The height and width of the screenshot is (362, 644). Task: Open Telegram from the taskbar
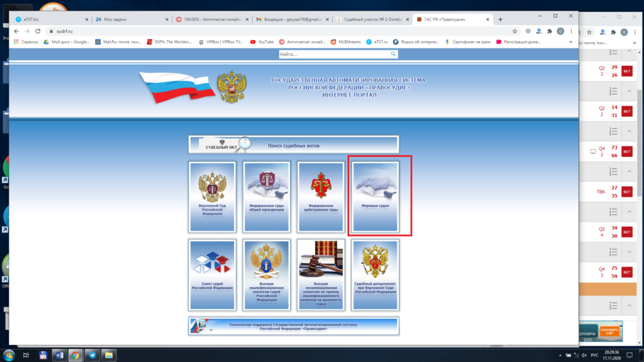(92, 355)
